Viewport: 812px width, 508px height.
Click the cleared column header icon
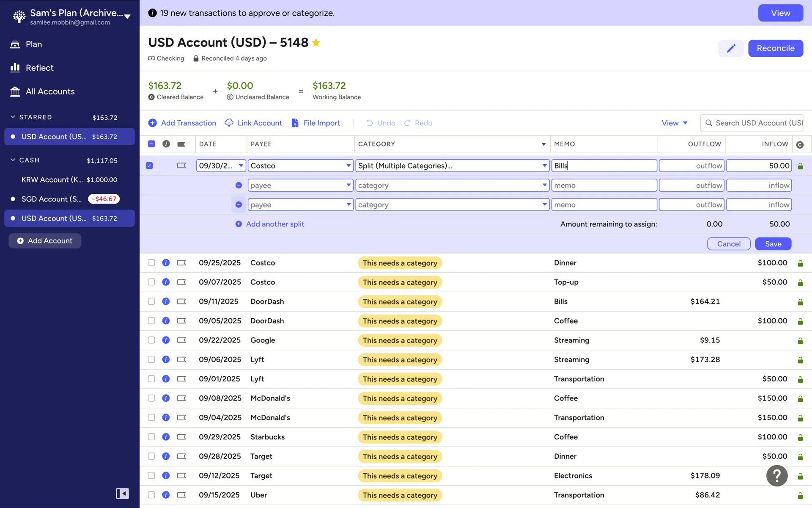[799, 144]
